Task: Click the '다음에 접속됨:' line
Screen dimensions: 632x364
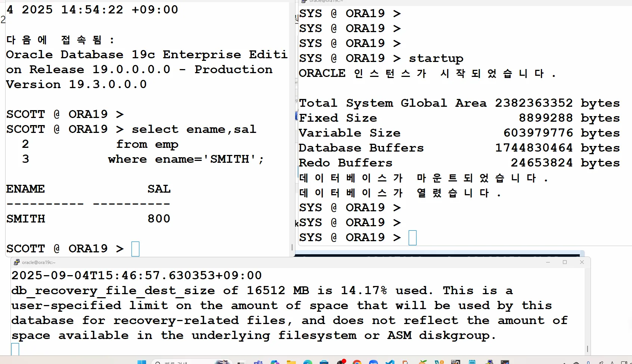Action: [x=60, y=40]
